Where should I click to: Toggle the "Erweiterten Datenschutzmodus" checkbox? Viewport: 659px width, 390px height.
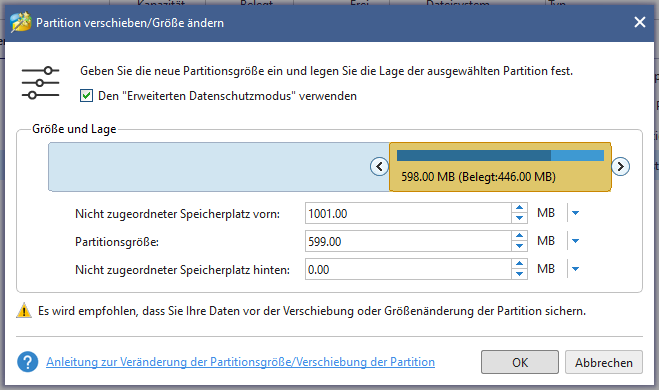coord(86,96)
